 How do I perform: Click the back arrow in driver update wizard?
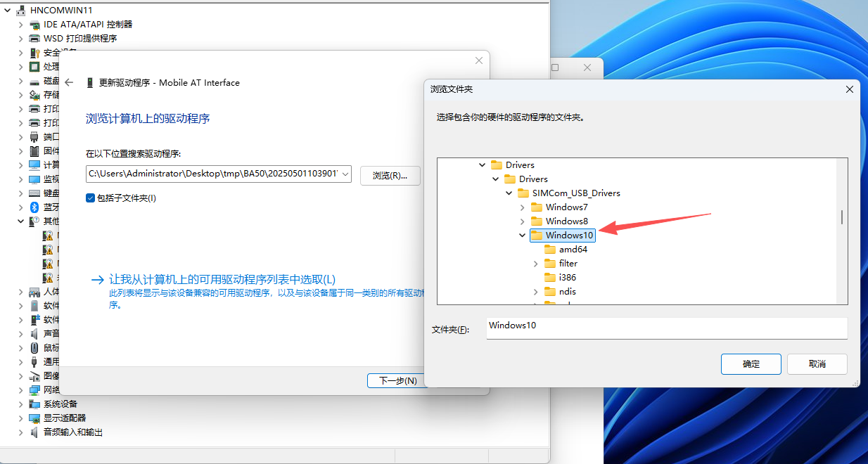(x=69, y=83)
